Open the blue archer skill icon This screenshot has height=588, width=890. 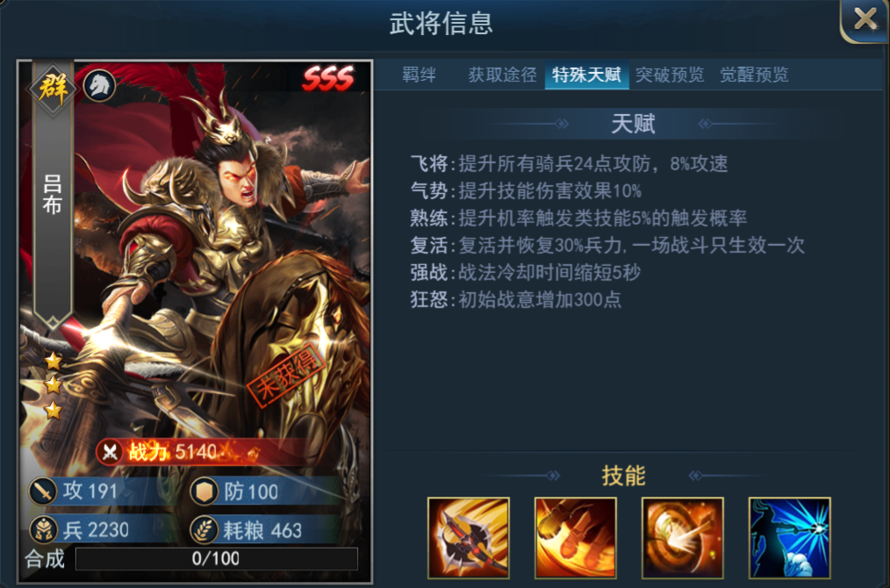(x=790, y=537)
